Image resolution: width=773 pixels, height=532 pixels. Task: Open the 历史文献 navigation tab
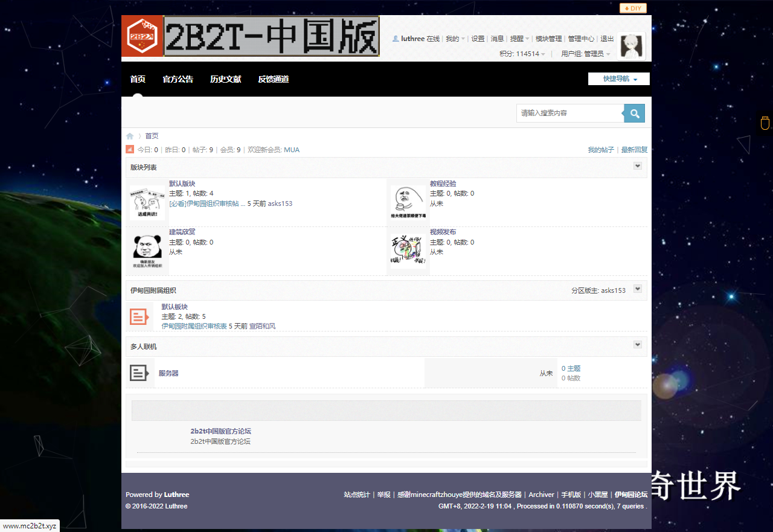[225, 79]
